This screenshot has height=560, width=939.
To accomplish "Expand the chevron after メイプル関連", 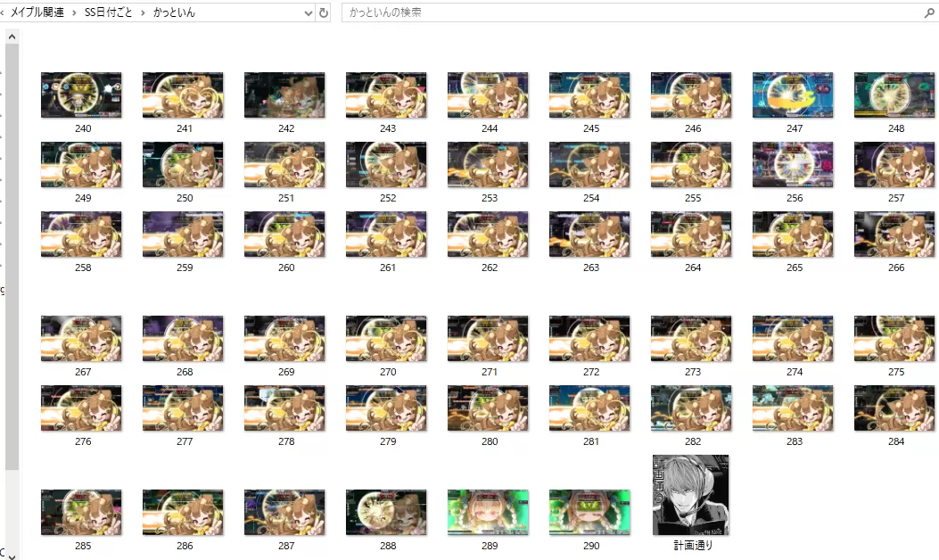I will [x=74, y=12].
